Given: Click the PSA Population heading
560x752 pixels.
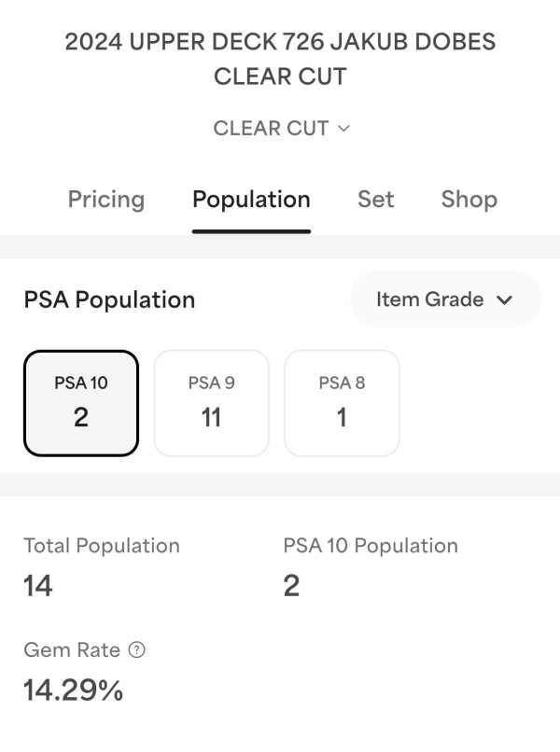Looking at the screenshot, I should pyautogui.click(x=109, y=299).
